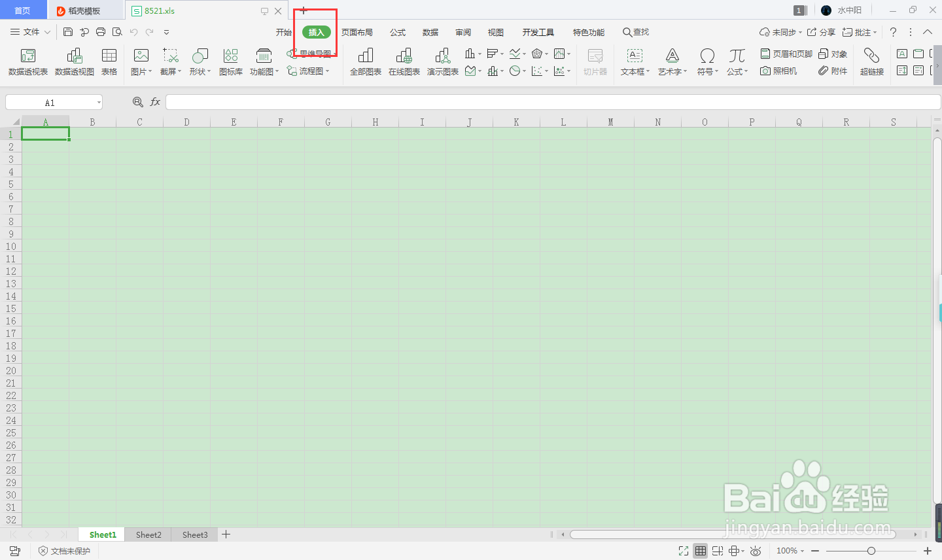Viewport: 942px width, 560px height.
Task: Insert header and footer (页眉和页脚)
Action: [786, 54]
